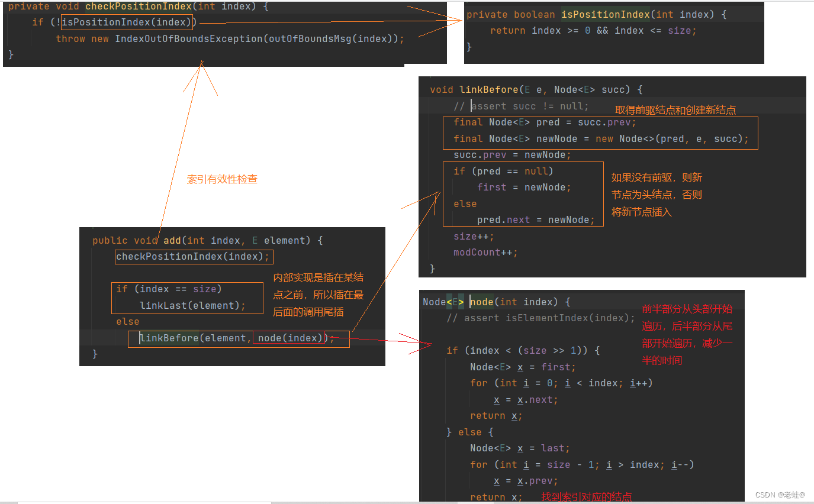Viewport: 814px width, 504px height.
Task: Click the 'x = x.prev;' statement
Action: click(526, 481)
